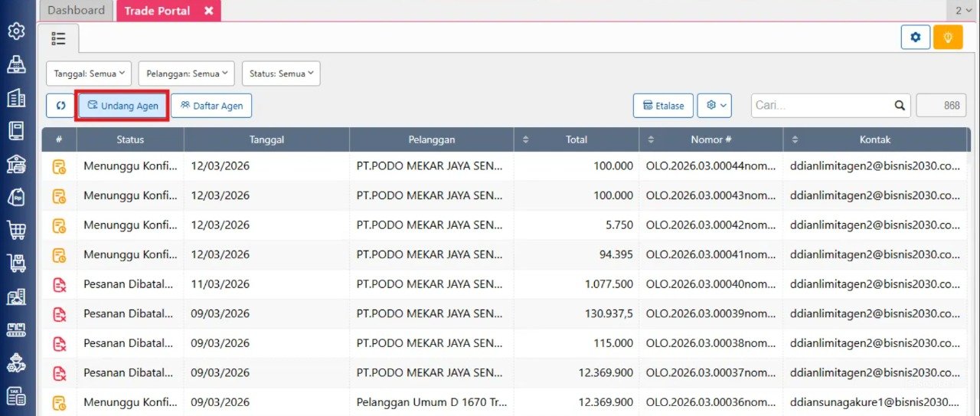Open the Rp price tag module in sidebar
The width and height of the screenshot is (980, 416).
[16, 197]
